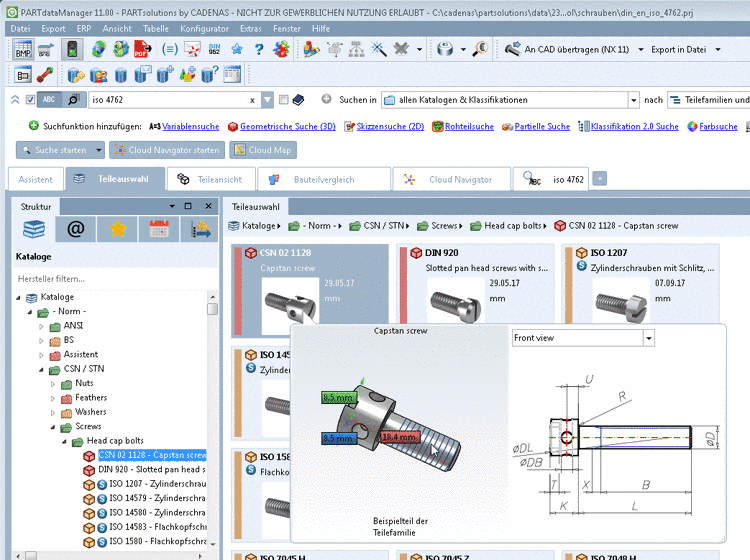The image size is (750, 560).
Task: Switch to the Bauteilvergleich tab
Action: pyautogui.click(x=323, y=179)
